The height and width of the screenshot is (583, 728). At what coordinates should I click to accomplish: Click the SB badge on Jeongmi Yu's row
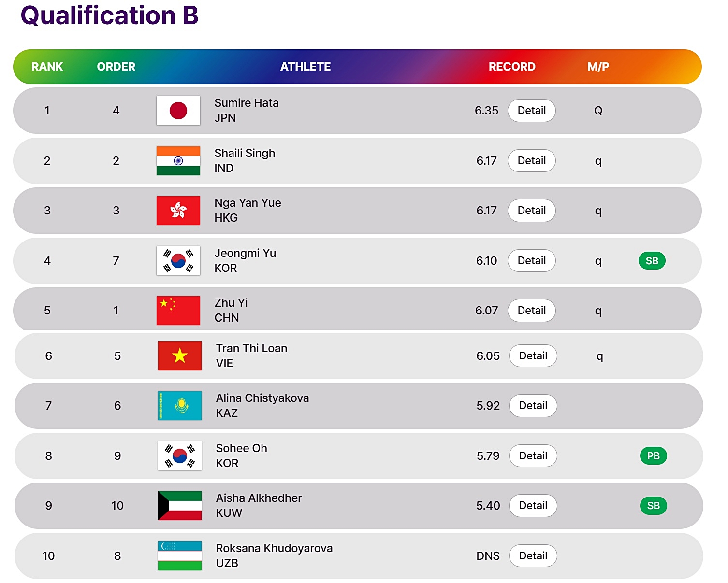coord(652,261)
